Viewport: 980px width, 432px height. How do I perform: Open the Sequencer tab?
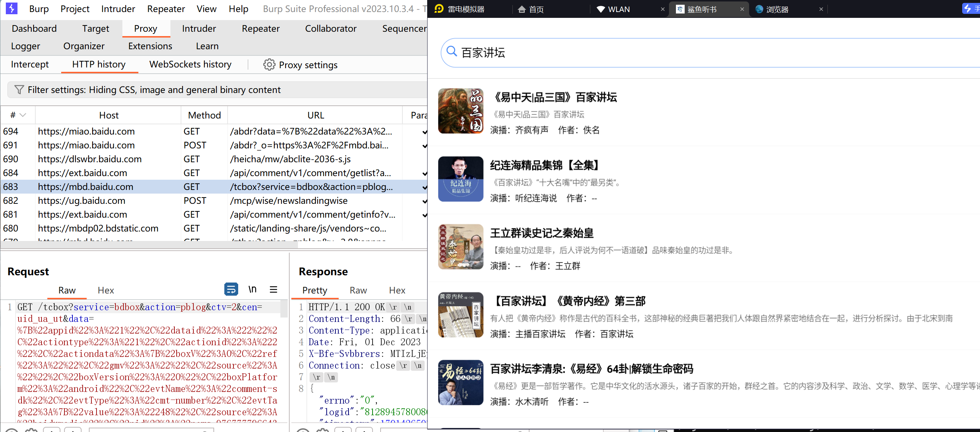tap(404, 28)
